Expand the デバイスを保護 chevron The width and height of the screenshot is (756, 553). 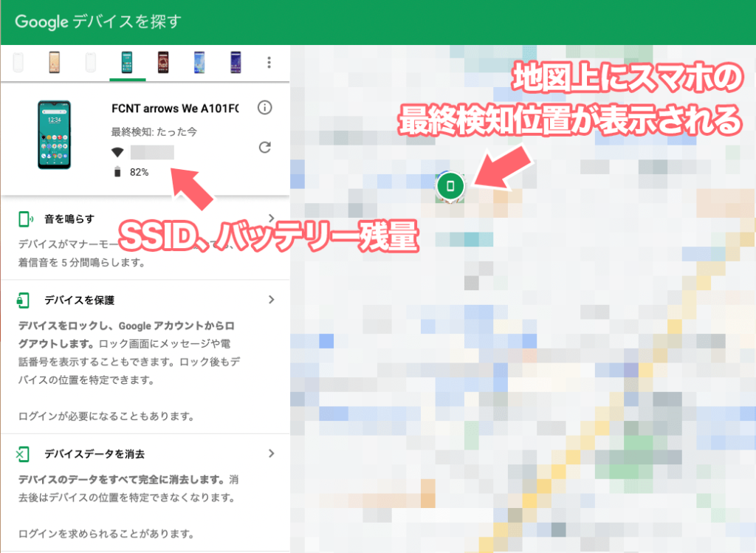click(272, 300)
